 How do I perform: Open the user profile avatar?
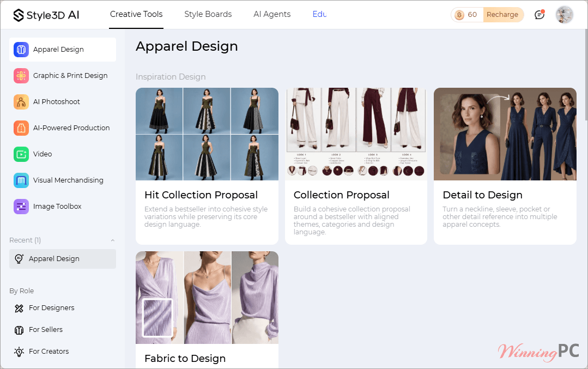564,15
